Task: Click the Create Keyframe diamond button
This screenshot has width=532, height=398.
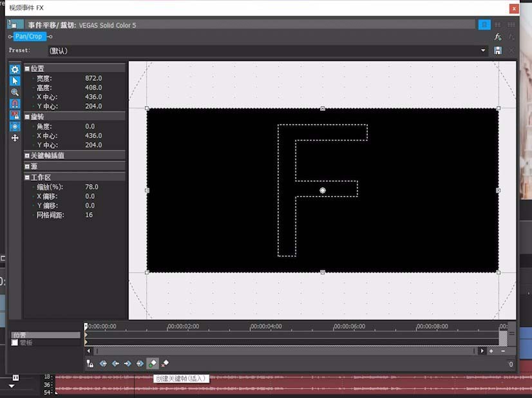Action: pyautogui.click(x=153, y=363)
